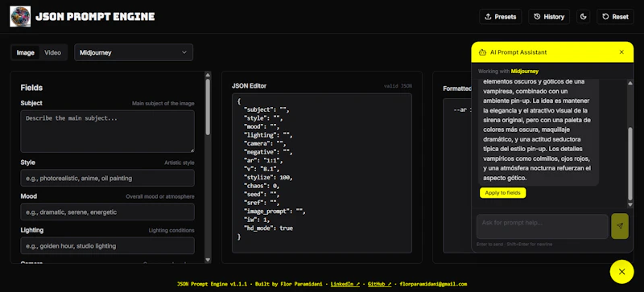Click inside the JSON Editor code area
Viewport: 644px width, 292px height.
point(322,173)
